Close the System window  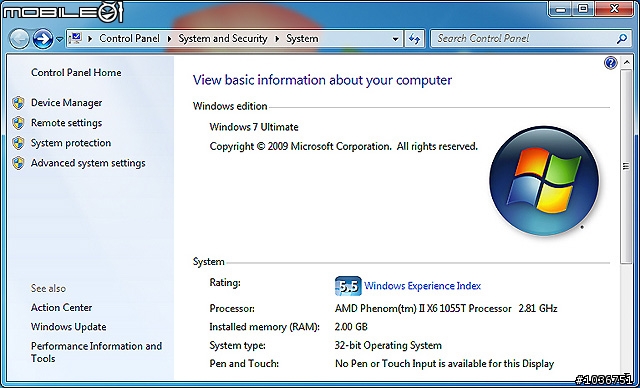(615, 9)
